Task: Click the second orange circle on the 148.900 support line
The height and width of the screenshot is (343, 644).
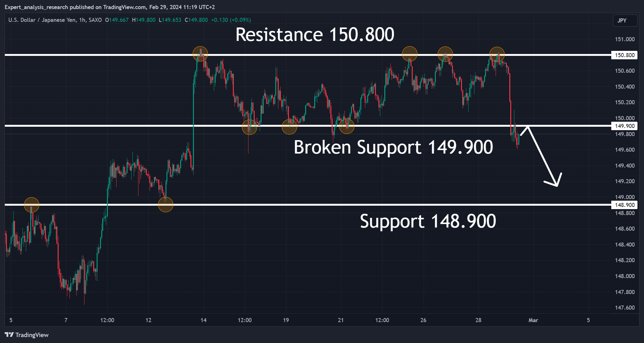Action: click(166, 205)
